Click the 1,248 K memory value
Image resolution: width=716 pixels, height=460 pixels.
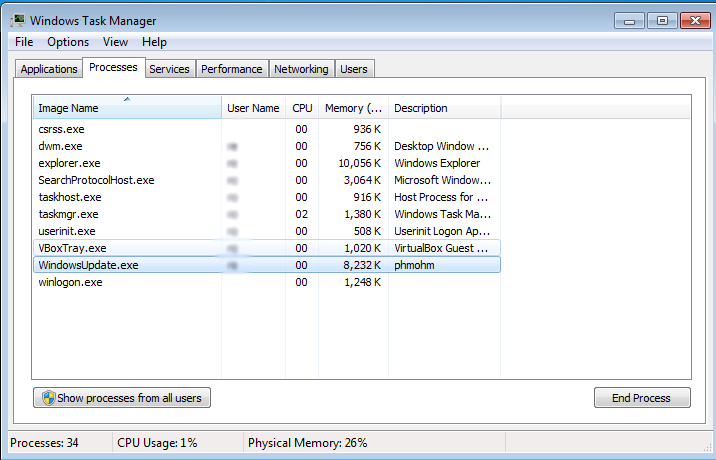tap(363, 282)
